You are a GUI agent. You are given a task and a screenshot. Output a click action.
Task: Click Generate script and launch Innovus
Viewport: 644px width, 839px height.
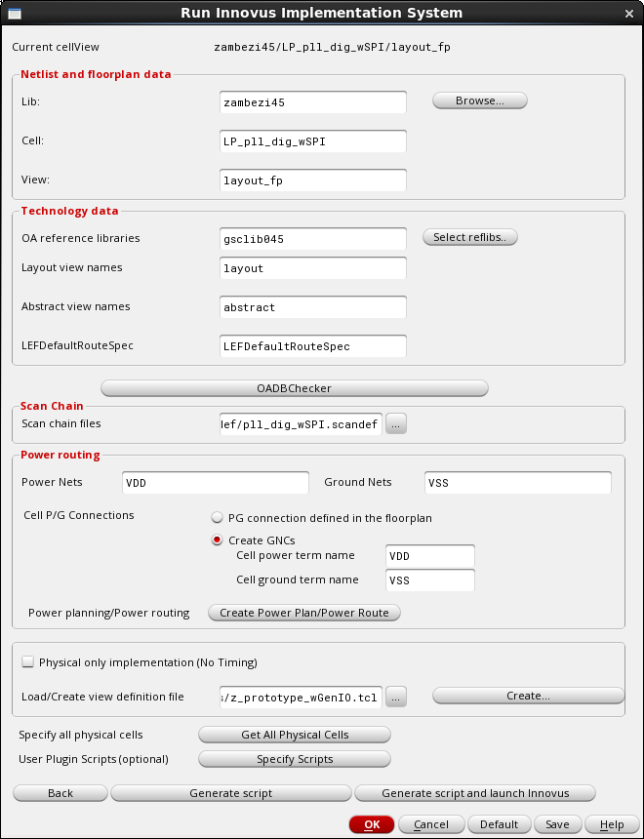click(x=475, y=793)
